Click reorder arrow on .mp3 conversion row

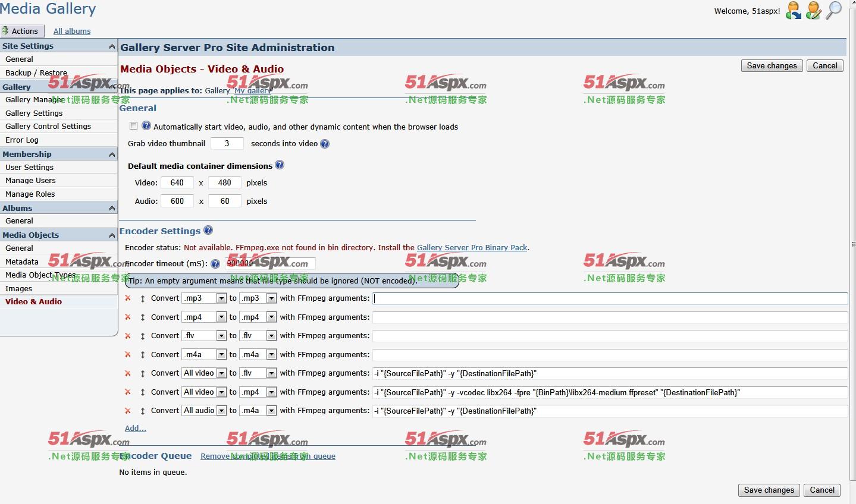coord(143,298)
